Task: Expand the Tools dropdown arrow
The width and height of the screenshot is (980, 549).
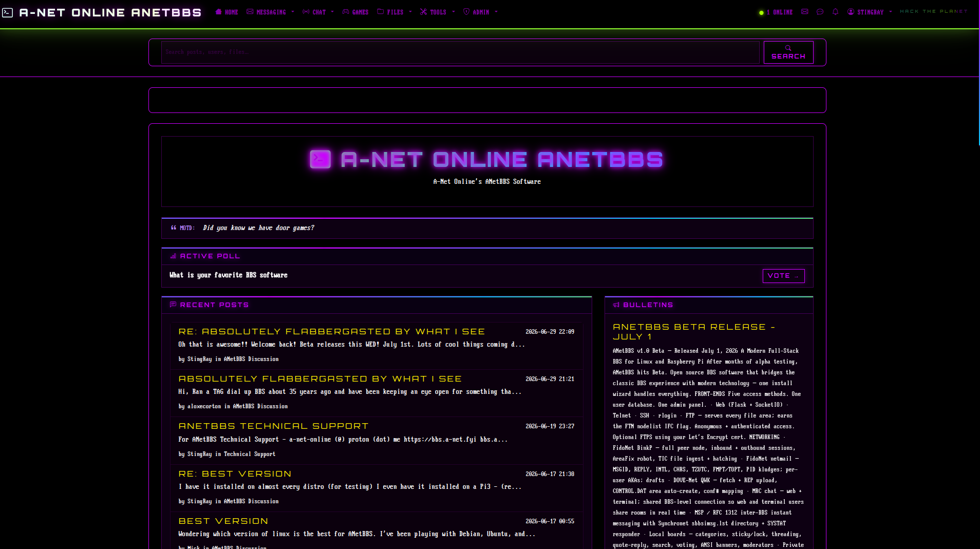Action: tap(454, 12)
